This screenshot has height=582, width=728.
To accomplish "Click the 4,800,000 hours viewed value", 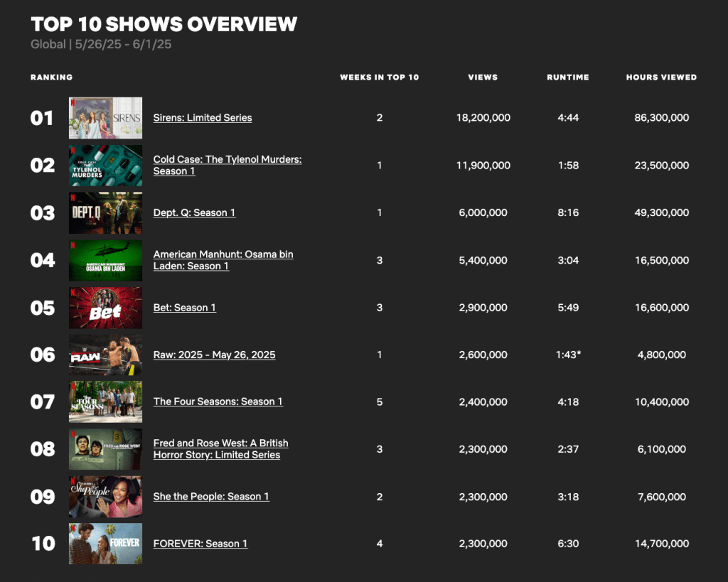I will pyautogui.click(x=662, y=355).
